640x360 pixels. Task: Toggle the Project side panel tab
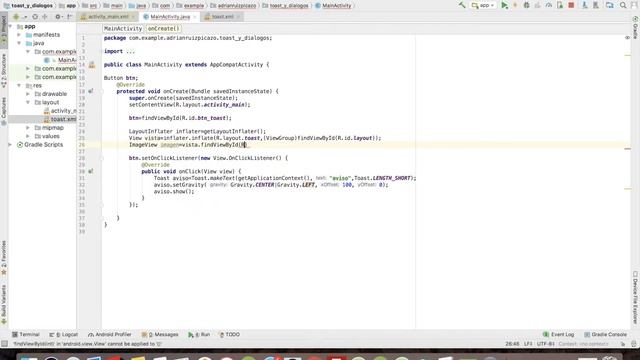coord(4,29)
